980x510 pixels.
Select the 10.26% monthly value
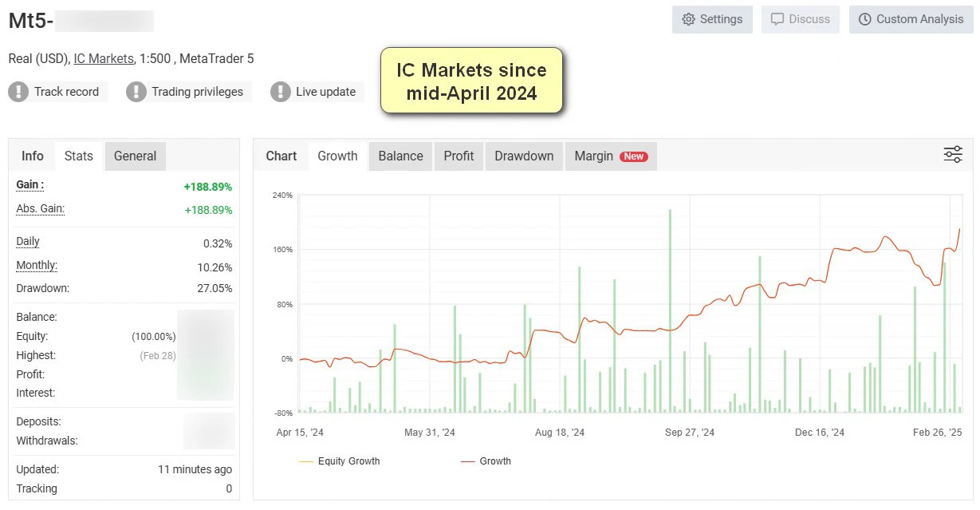[x=215, y=267]
